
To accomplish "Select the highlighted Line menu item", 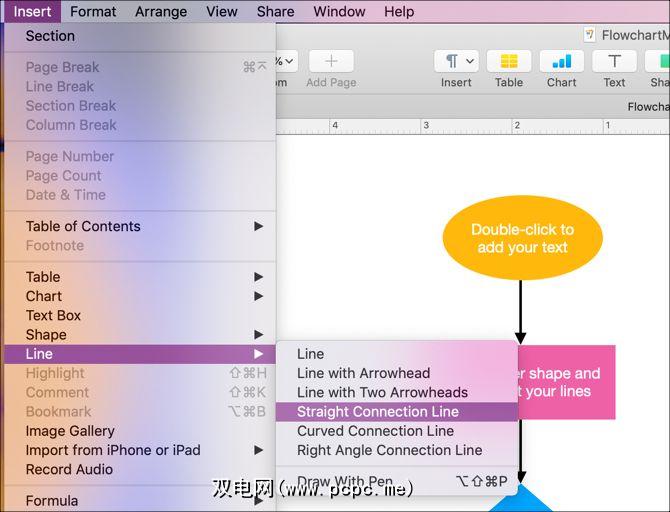I will 140,354.
